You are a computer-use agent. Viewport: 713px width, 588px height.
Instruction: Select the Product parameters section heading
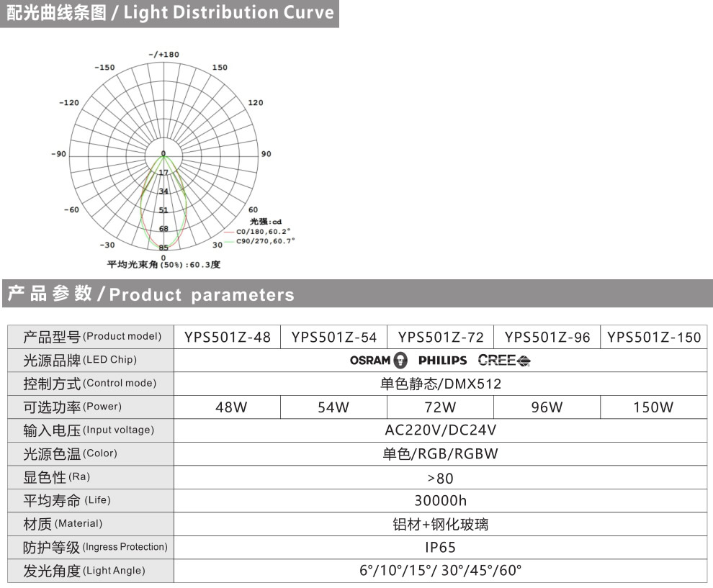(151, 294)
